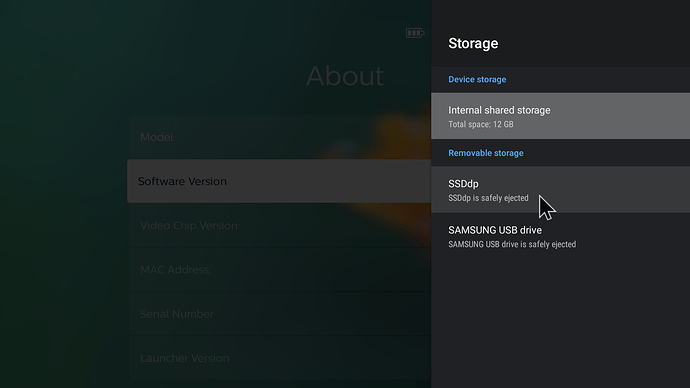The width and height of the screenshot is (690, 388).
Task: Click the Removable storage section header
Action: [486, 153]
